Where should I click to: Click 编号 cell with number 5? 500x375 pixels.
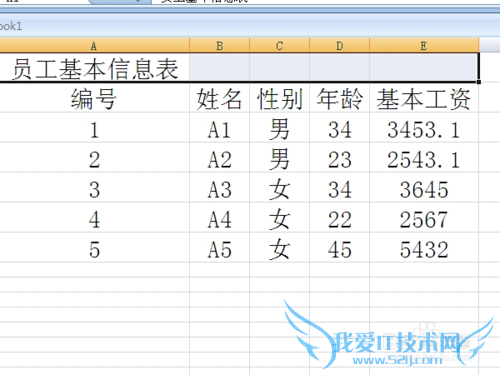94,248
